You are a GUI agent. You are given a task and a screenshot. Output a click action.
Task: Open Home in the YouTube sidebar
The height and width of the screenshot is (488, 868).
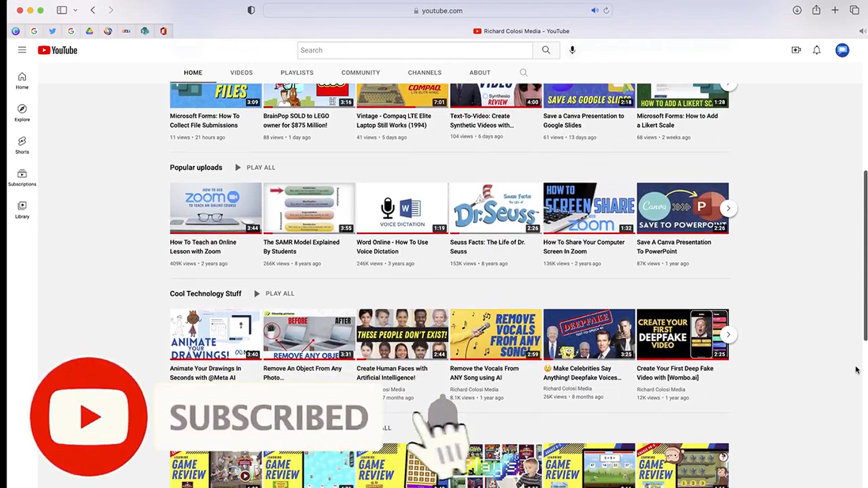[x=22, y=81]
